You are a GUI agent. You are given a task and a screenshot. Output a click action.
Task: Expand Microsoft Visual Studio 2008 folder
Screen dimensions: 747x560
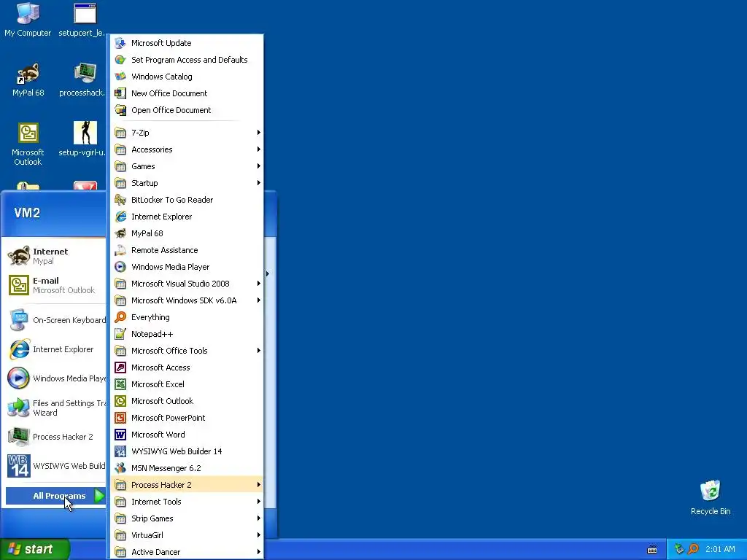186,284
